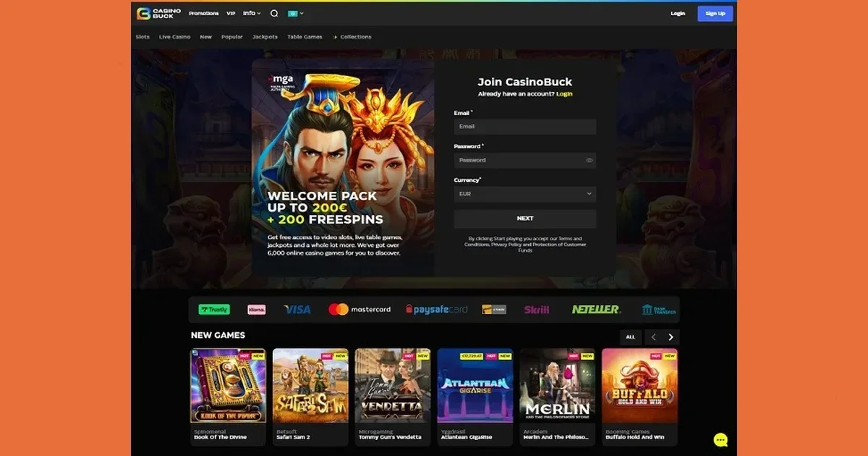Viewport: 868px width, 456px height.
Task: Click the VISA payment logo
Action: (x=297, y=309)
